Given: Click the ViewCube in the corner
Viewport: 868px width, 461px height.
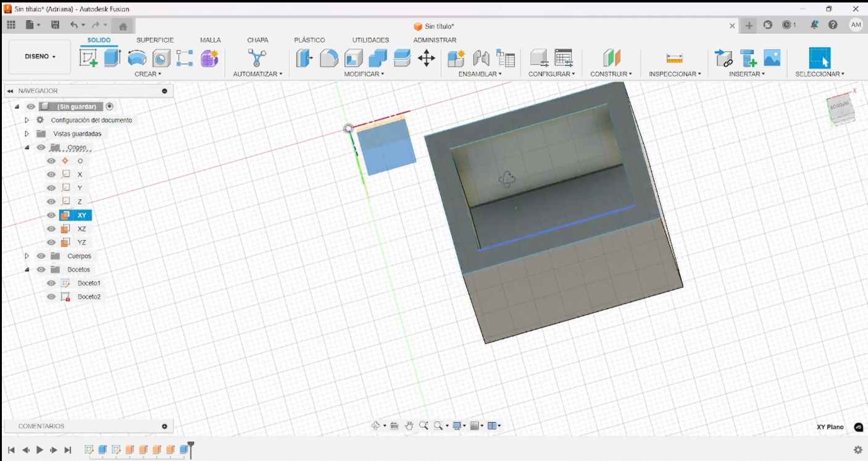Looking at the screenshot, I should [840, 111].
